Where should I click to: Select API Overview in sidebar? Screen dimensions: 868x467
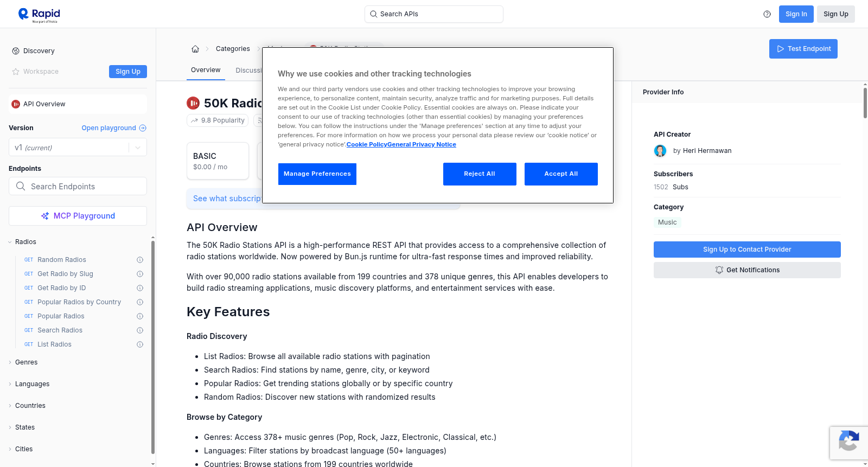[x=78, y=104]
